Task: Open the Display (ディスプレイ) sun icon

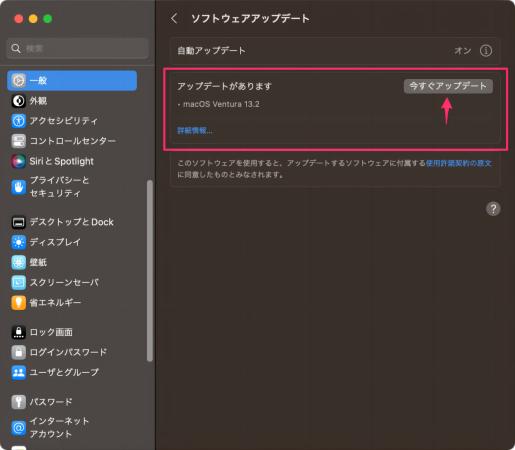Action: coord(19,242)
